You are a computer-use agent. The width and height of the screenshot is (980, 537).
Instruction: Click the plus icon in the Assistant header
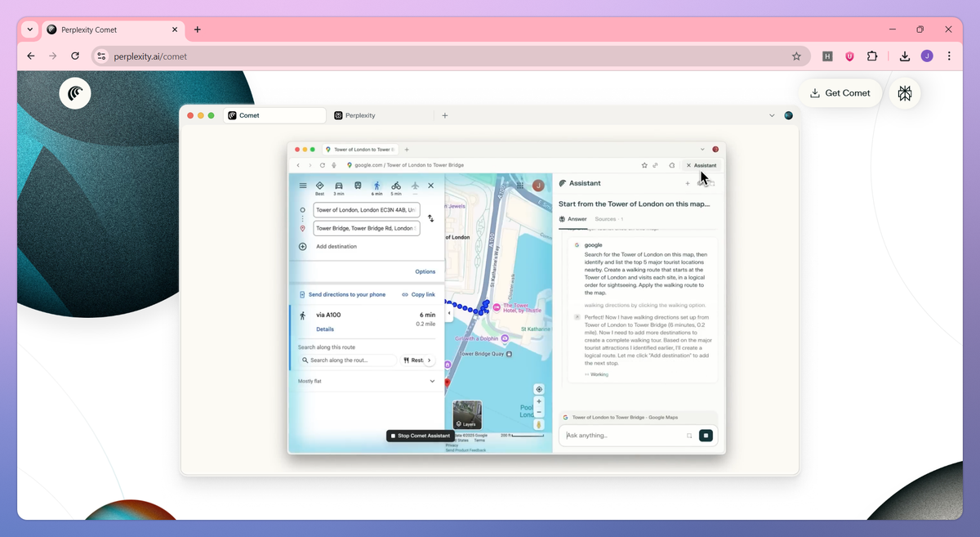pyautogui.click(x=688, y=184)
